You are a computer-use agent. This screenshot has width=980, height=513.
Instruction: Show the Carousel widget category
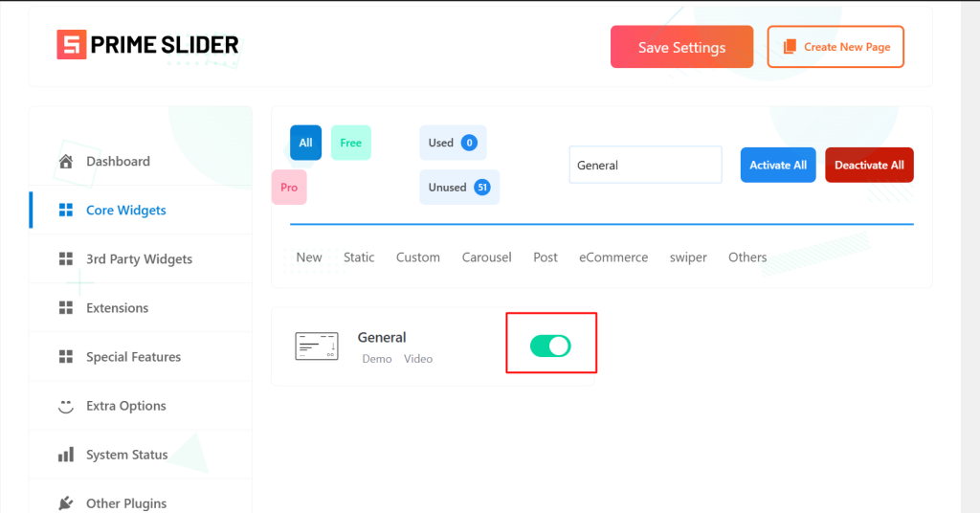click(486, 256)
